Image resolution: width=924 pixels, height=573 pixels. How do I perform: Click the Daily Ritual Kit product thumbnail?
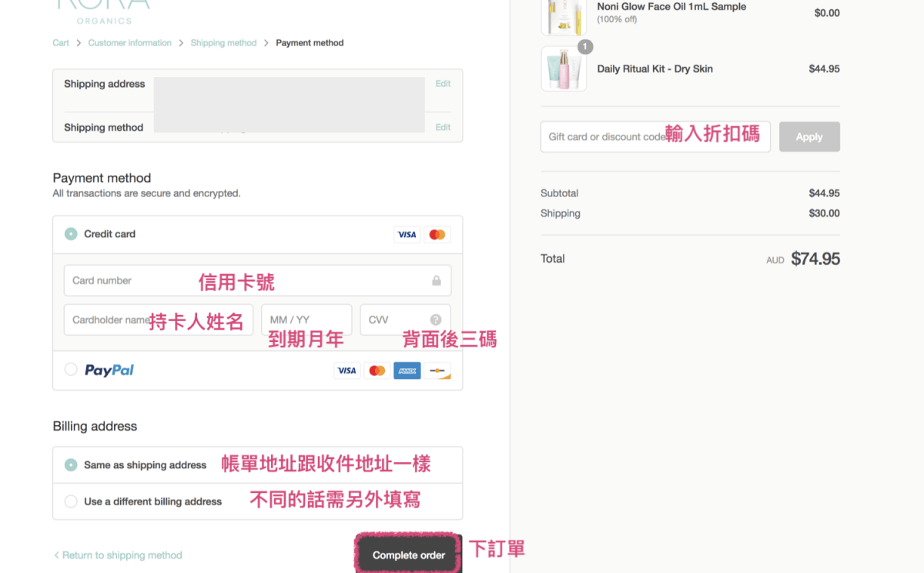coord(564,69)
